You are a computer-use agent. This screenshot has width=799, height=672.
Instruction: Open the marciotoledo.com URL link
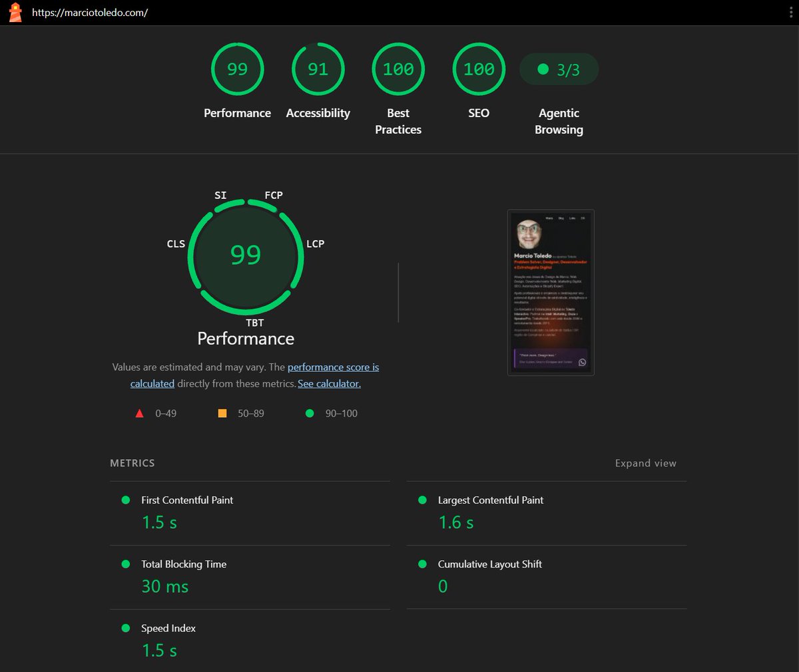[90, 13]
